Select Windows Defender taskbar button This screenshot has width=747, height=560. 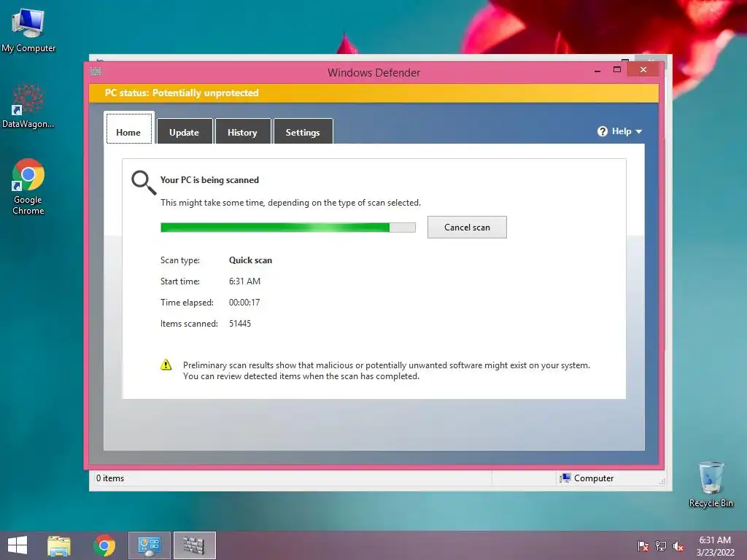click(194, 545)
